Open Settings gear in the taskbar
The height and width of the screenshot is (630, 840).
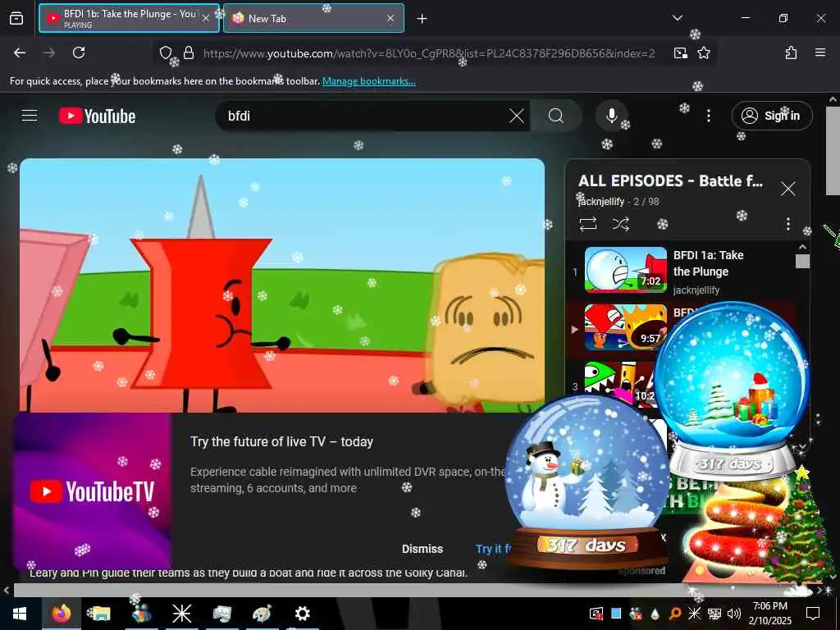(302, 614)
